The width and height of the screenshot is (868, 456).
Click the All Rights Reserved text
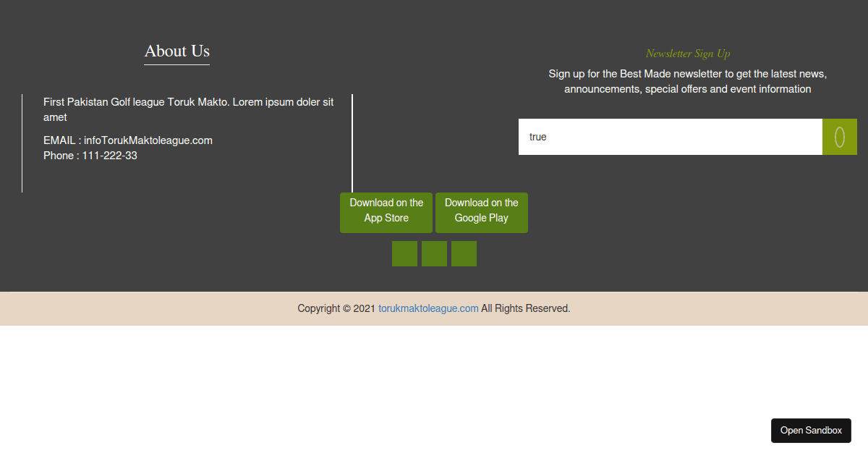click(524, 308)
